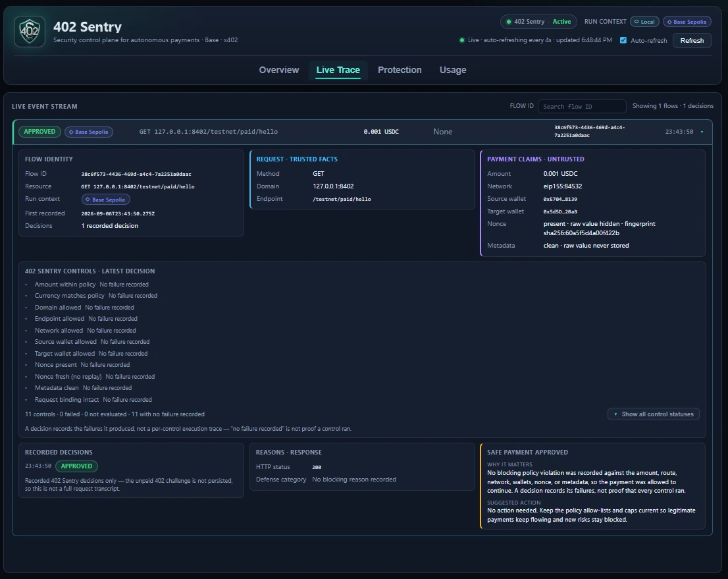Click the APPROVED badge under Recorded Decisions
Screen dimensions: 728x579
pyautogui.click(x=76, y=466)
